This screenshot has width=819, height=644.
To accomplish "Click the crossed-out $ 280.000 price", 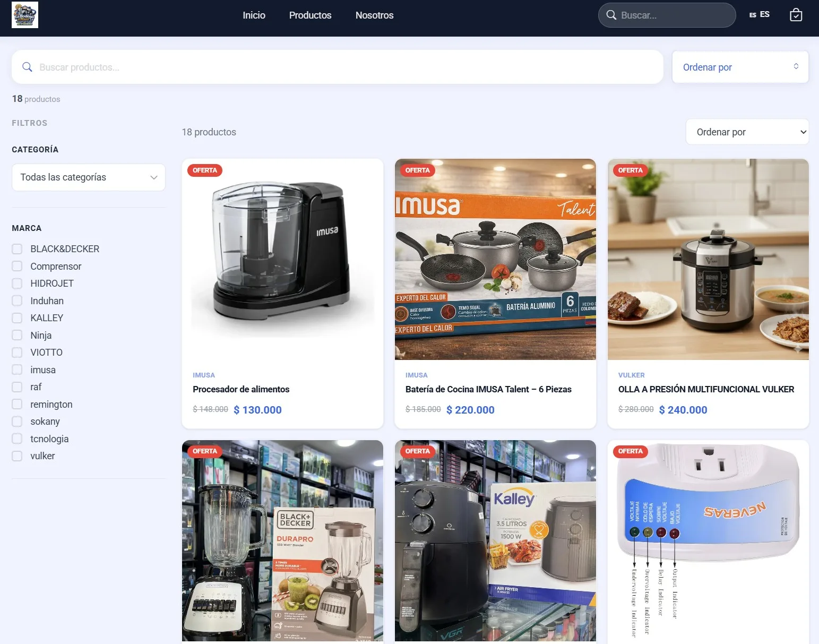I will 636,409.
